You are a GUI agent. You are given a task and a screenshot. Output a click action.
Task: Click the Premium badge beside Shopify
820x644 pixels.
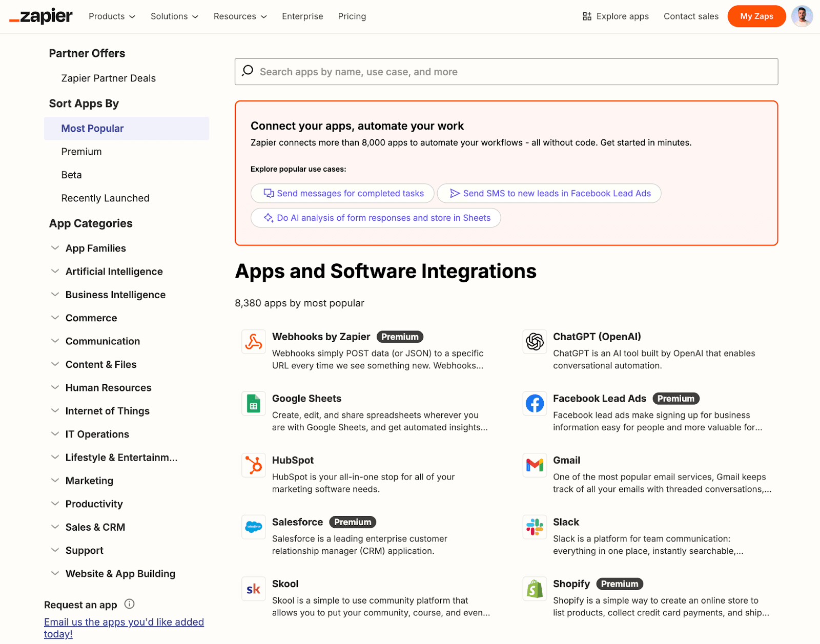(x=620, y=584)
